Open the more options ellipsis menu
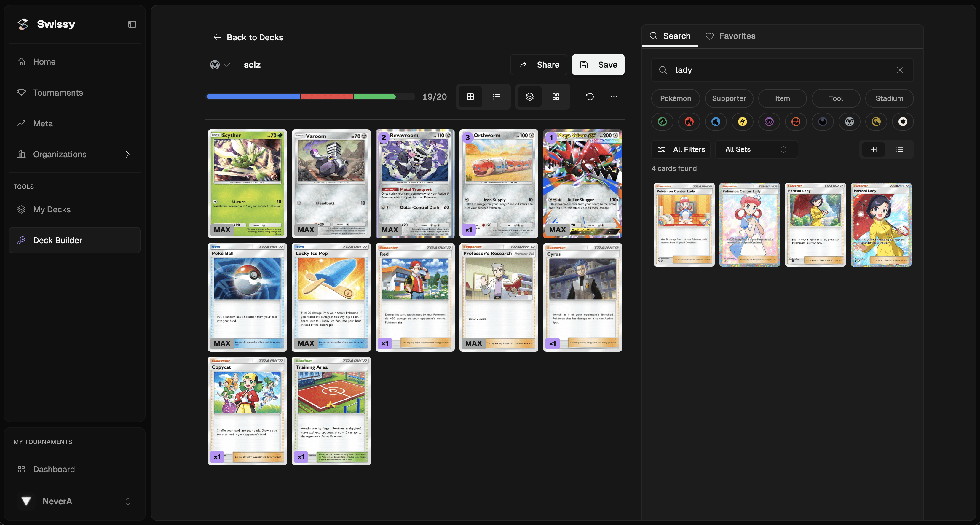The width and height of the screenshot is (980, 525). click(614, 97)
